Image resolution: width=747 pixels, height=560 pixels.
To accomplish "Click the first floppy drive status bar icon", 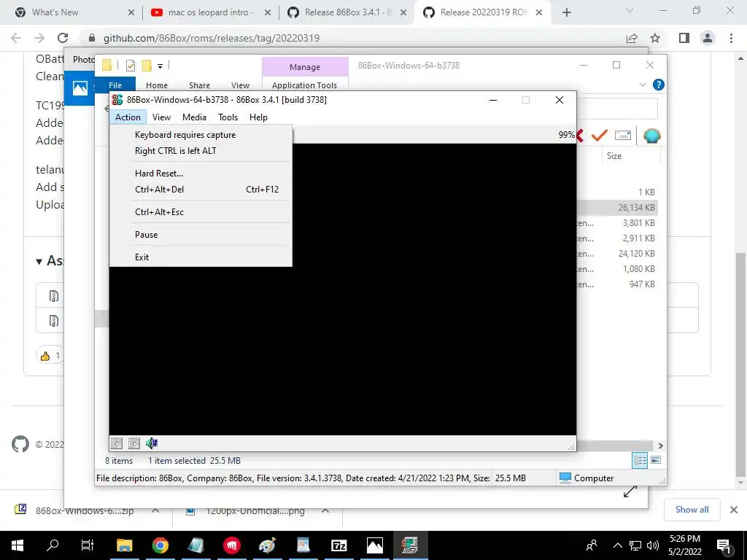I will pos(117,443).
